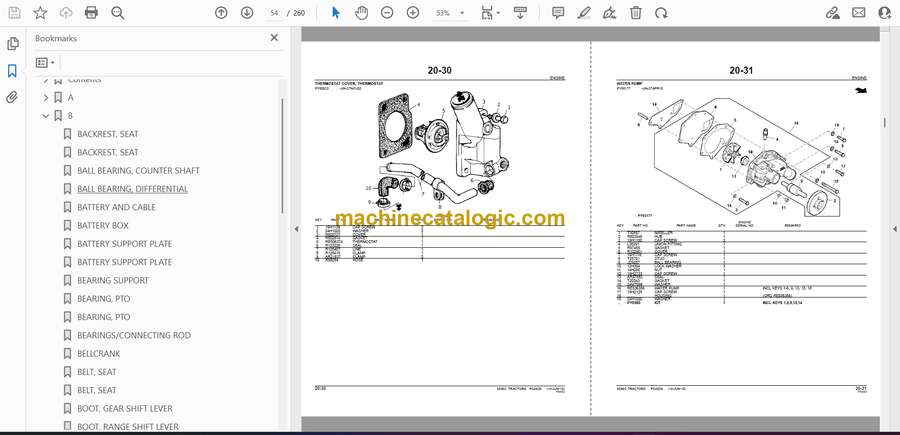
Task: Star this document as favorite
Action: (x=40, y=13)
